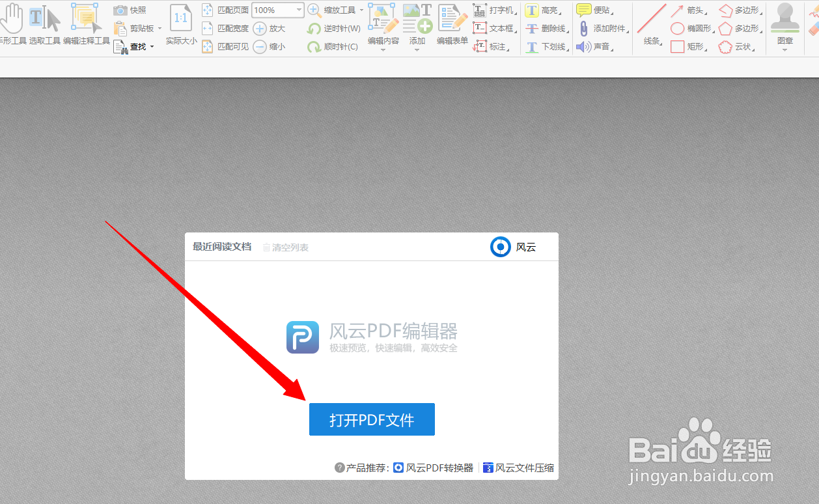Apply 高亮 highlight tool
Screen dimensions: 819x504
point(544,10)
